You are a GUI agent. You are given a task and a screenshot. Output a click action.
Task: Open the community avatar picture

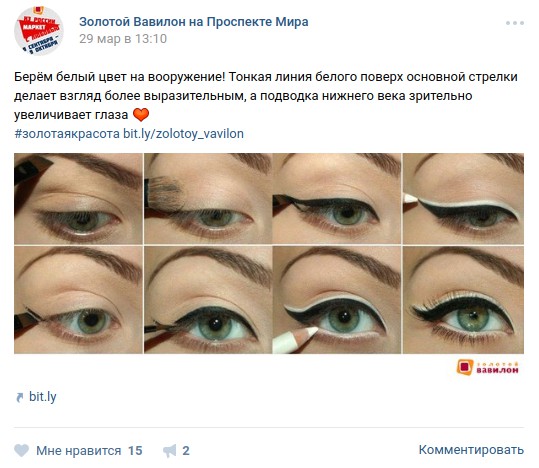(39, 31)
